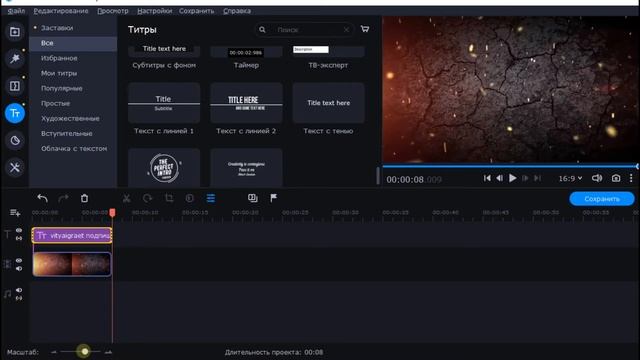This screenshot has width=640, height=360.
Task: Select the Текст с линией 1 thumbnail
Action: [164, 103]
